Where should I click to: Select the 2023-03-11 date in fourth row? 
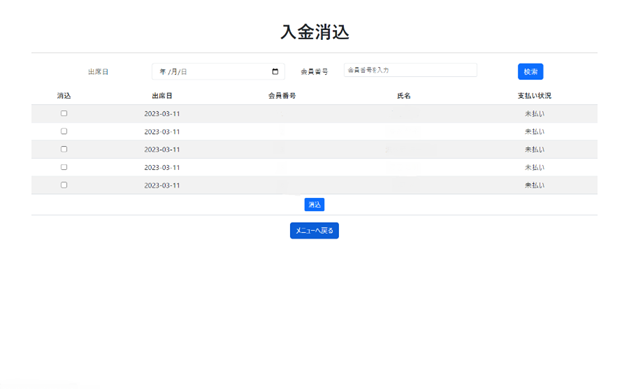[162, 168]
